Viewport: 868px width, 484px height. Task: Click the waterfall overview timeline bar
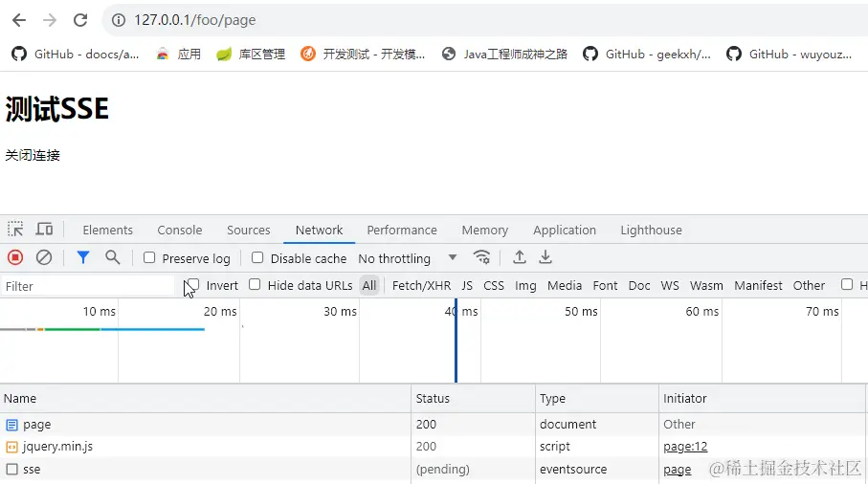[x=102, y=329]
